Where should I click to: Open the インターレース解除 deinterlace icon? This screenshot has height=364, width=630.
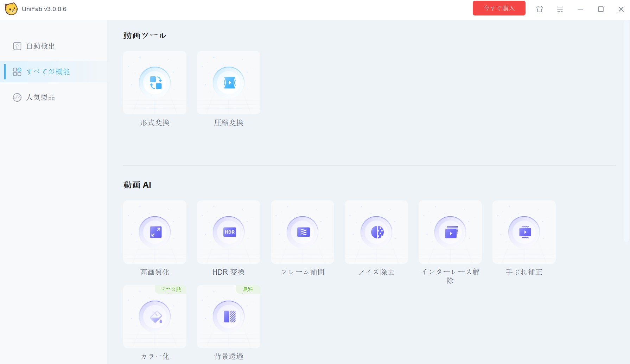click(x=450, y=232)
